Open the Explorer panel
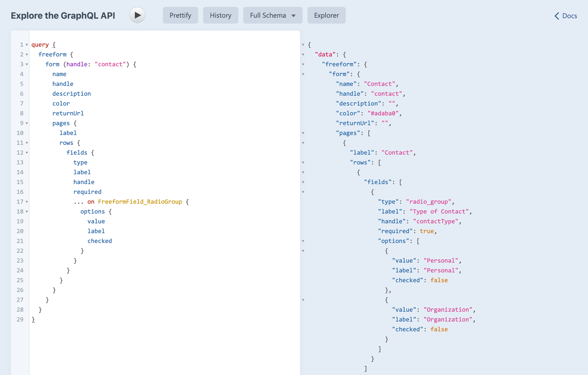The height and width of the screenshot is (375, 588). pyautogui.click(x=326, y=15)
